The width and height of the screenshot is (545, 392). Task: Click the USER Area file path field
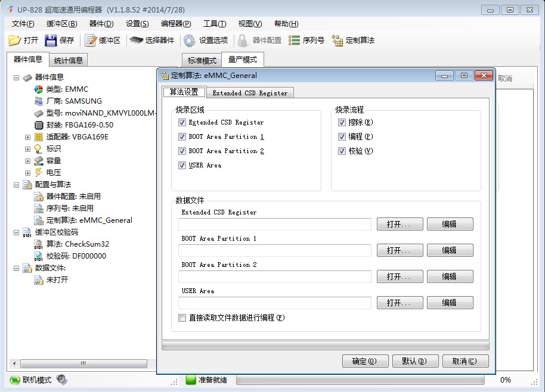274,303
